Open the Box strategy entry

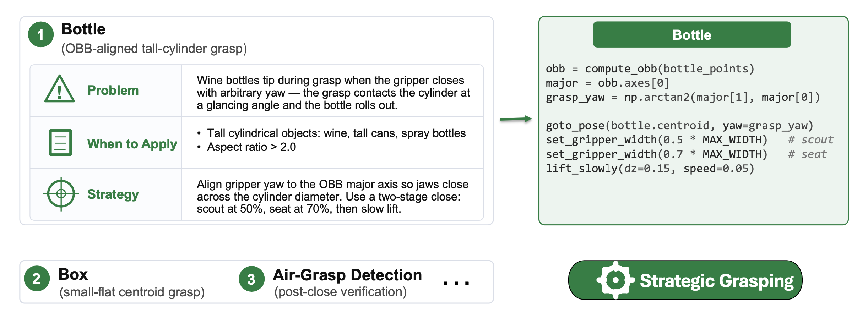(132, 283)
